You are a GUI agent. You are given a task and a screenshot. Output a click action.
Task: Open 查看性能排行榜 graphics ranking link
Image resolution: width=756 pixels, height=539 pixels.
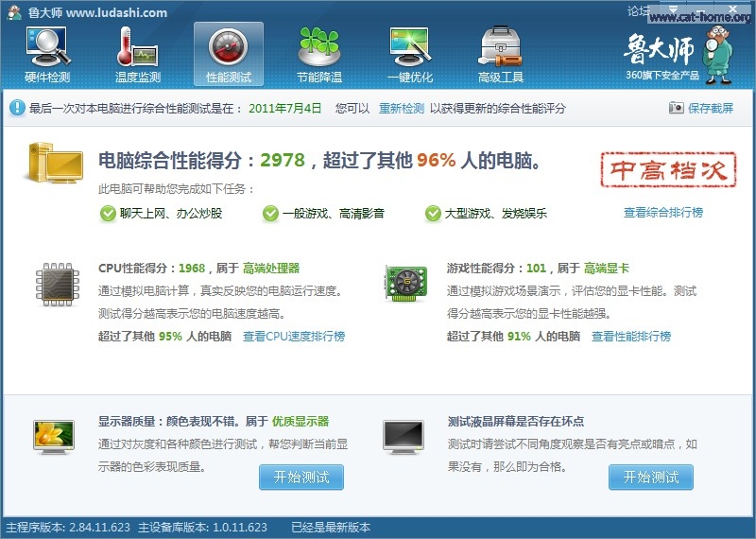click(630, 337)
